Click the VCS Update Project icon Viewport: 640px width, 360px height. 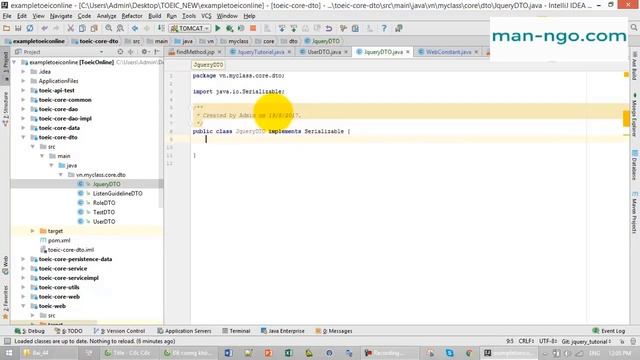(x=282, y=28)
